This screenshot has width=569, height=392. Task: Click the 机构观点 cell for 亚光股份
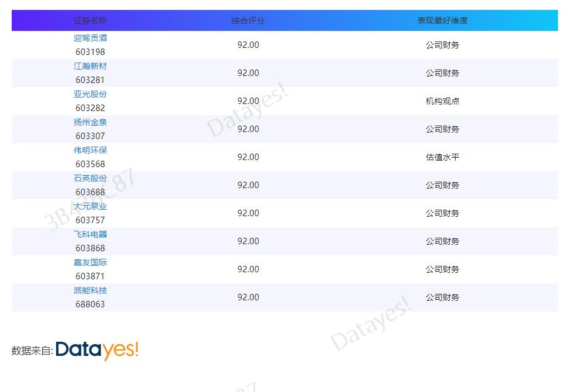coord(442,100)
